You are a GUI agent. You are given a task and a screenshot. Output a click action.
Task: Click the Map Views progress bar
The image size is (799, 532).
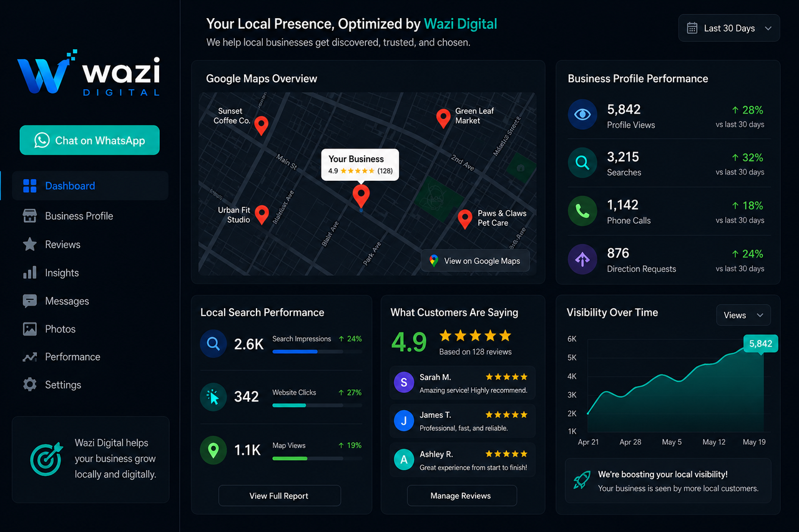click(x=317, y=458)
